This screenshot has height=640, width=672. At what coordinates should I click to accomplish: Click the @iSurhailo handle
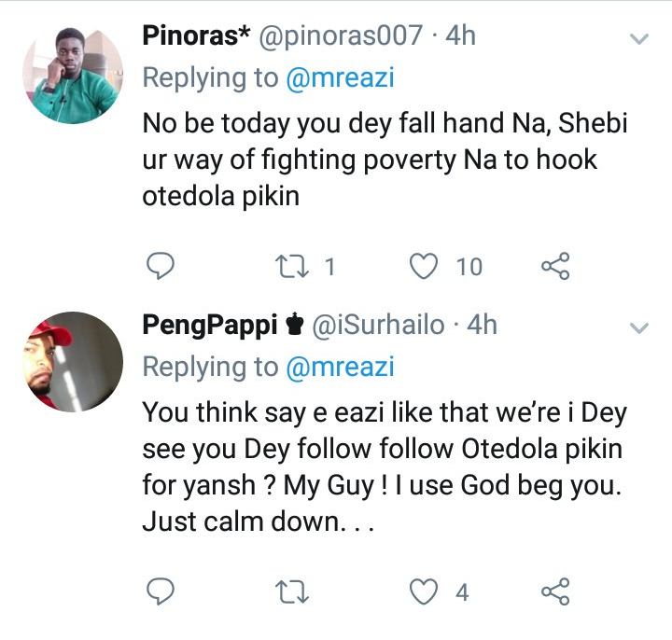[377, 326]
